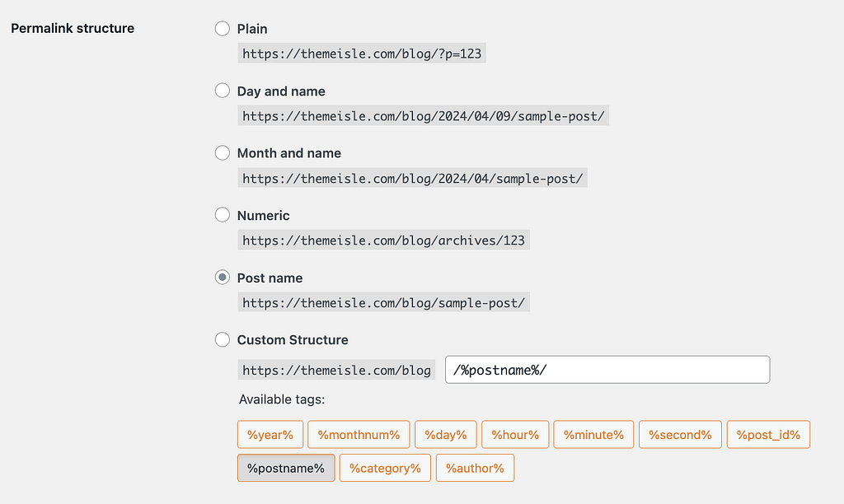844x504 pixels.
Task: Click the Permalink structure section heading
Action: pos(73,29)
